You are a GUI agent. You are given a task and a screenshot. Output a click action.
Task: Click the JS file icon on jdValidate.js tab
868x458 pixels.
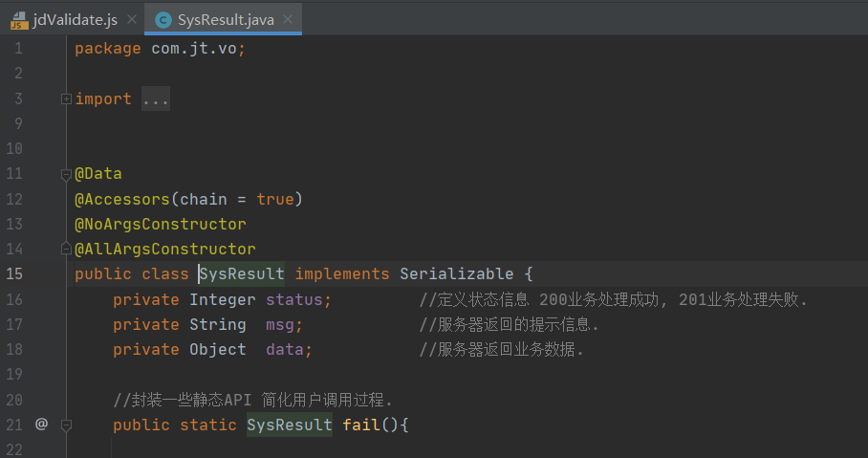click(19, 20)
